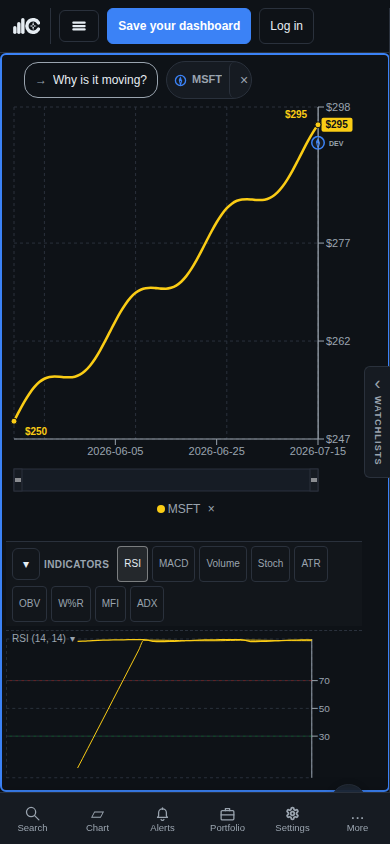The width and height of the screenshot is (390, 844).
Task: Click Why is it moving? button
Action: coord(91,80)
